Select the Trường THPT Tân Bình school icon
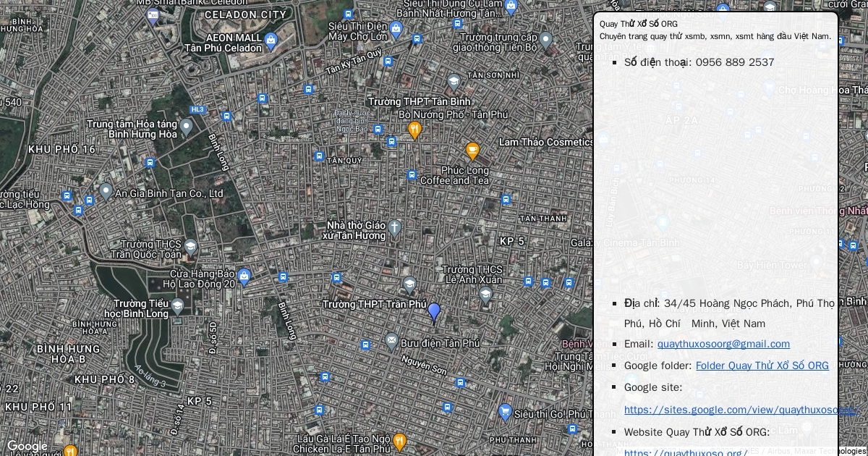This screenshot has width=868, height=456. tap(454, 82)
